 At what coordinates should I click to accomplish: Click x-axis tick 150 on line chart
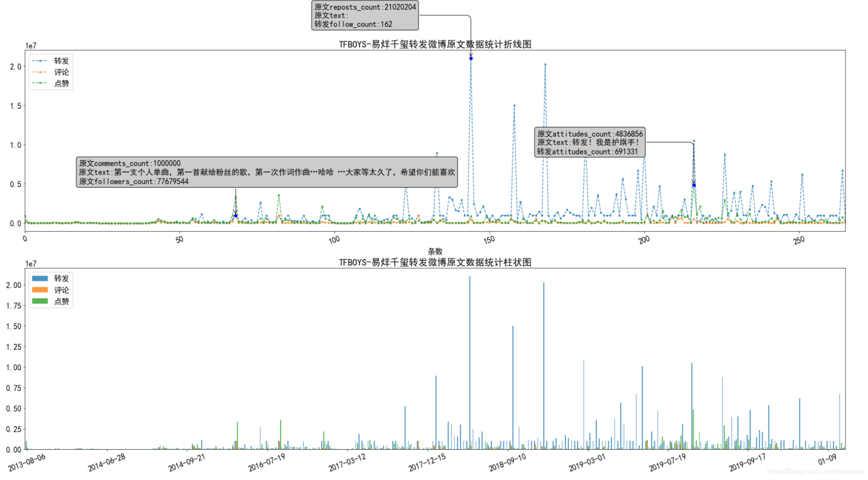click(489, 239)
